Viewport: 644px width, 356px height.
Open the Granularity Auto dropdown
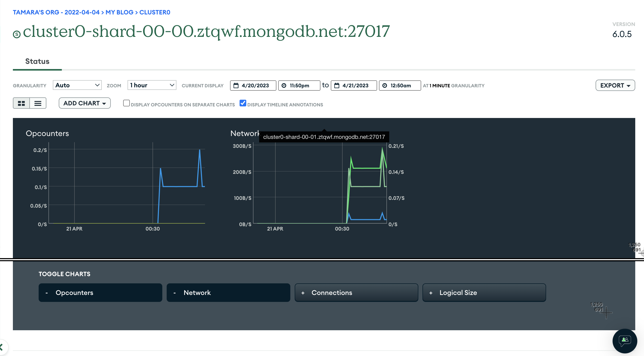click(77, 85)
